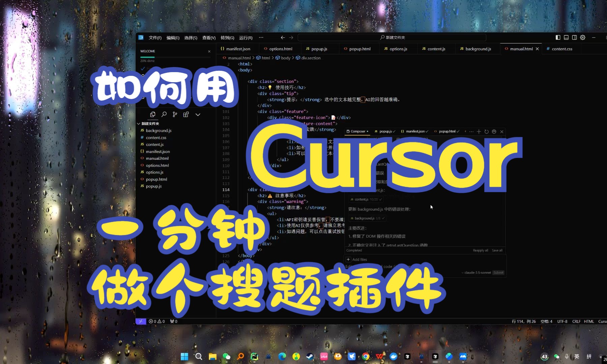This screenshot has width=607, height=364.
Task: Expand the extra sidebar views chevron
Action: pyautogui.click(x=198, y=115)
